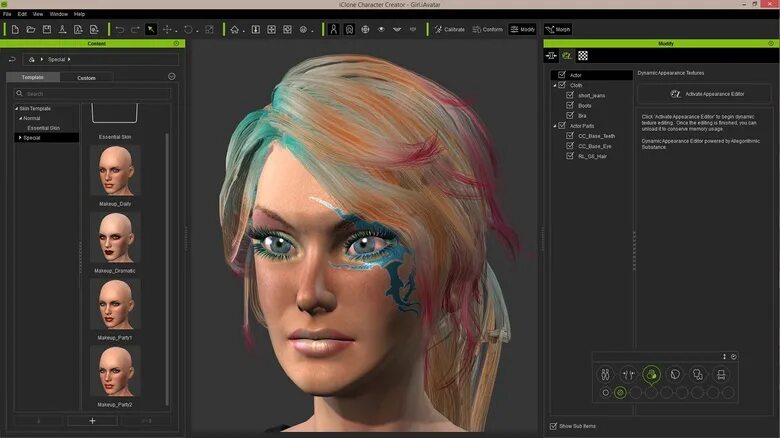Save the project with the floppy disk icon
780x438 pixels.
(x=47, y=30)
